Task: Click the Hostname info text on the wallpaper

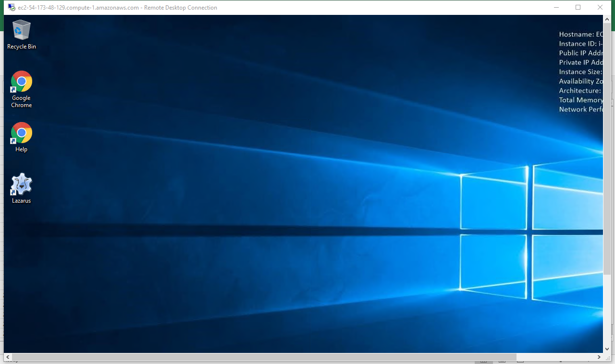Action: point(579,34)
